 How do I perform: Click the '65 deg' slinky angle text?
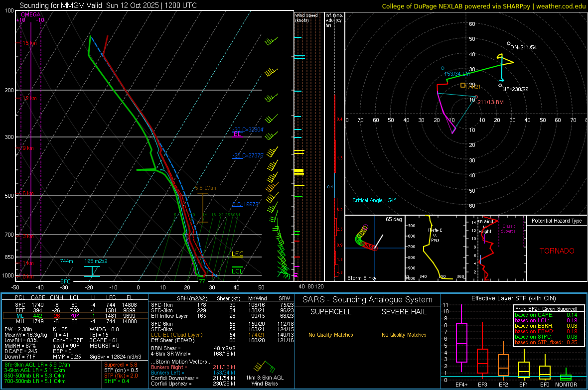pyautogui.click(x=394, y=219)
